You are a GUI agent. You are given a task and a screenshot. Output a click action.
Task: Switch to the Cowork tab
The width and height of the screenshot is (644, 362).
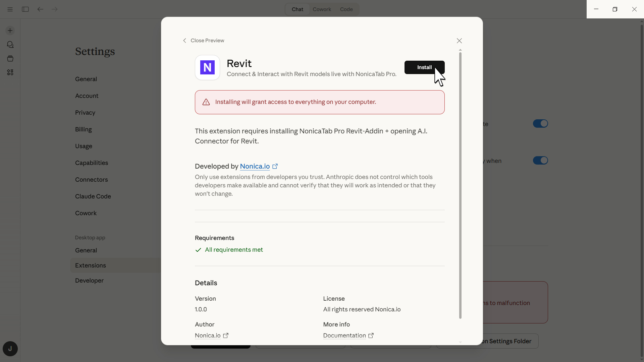tap(322, 9)
